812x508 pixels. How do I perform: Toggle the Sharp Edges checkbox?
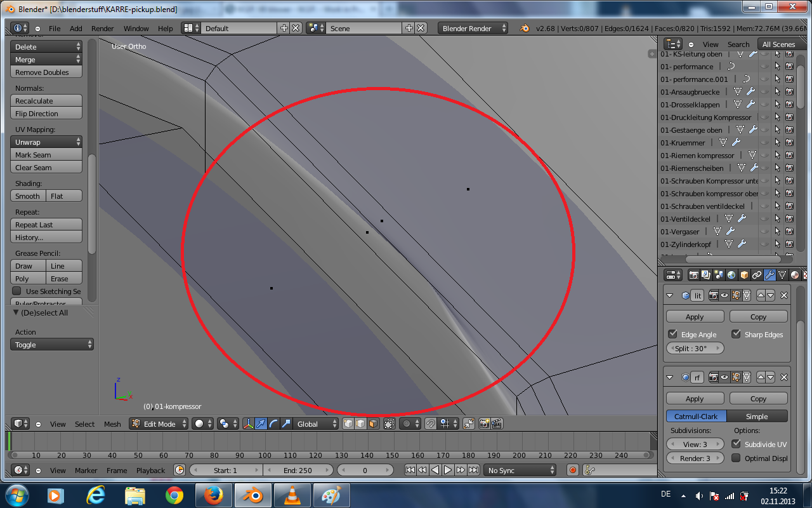(736, 334)
